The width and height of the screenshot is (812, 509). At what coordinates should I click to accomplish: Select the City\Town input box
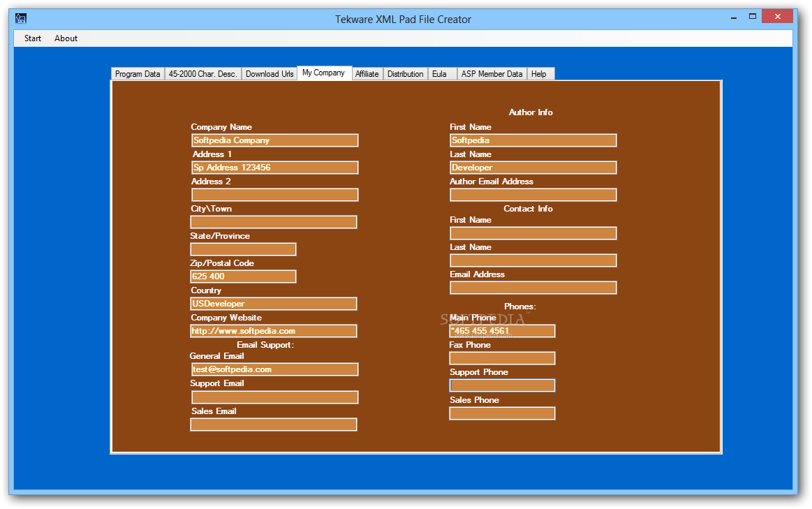pyautogui.click(x=274, y=222)
